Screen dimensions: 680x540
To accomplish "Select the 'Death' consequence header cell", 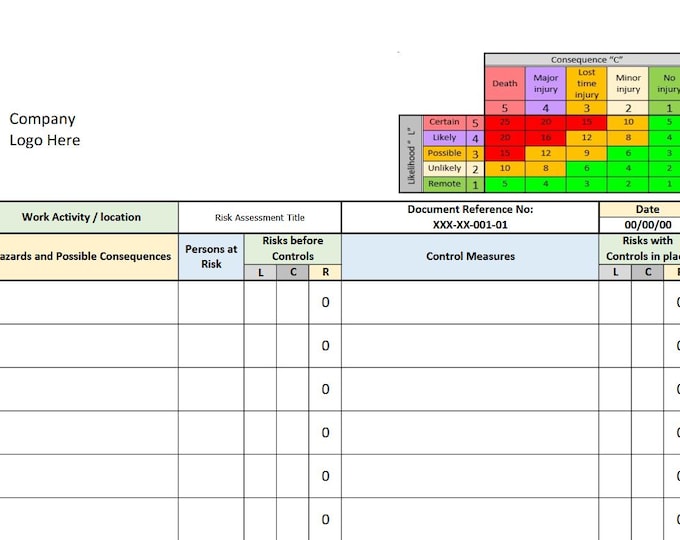I will (505, 83).
